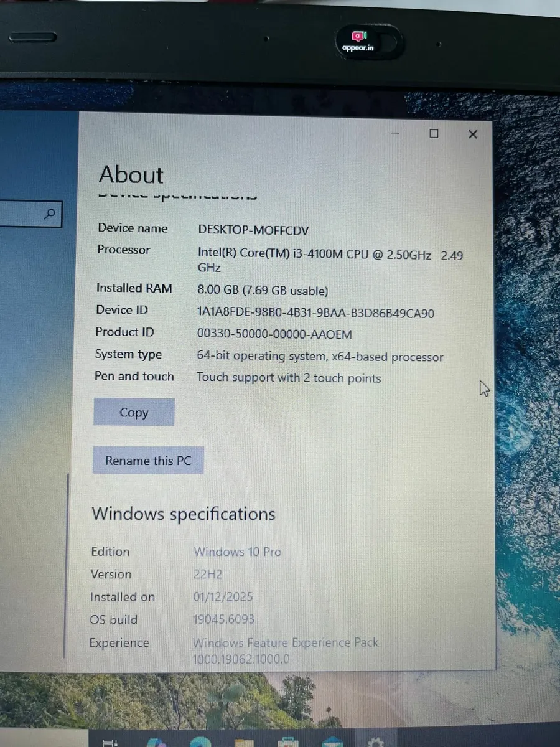This screenshot has width=560, height=747.
Task: Click the About page heading
Action: coord(131,175)
